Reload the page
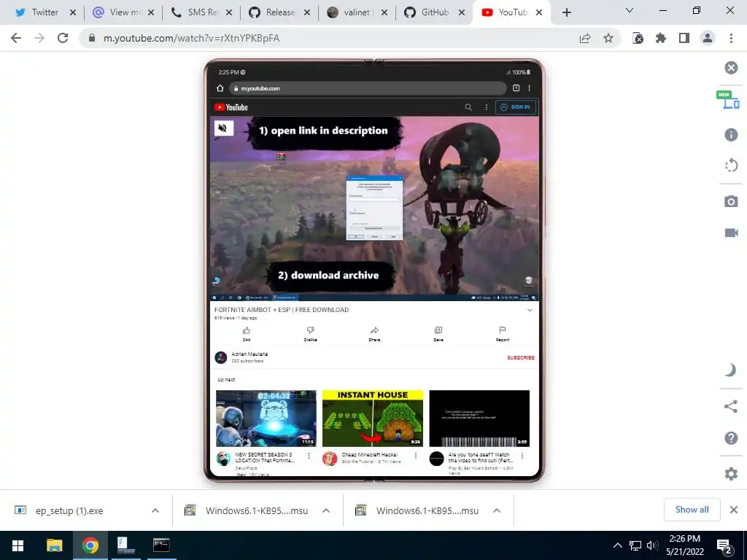This screenshot has height=560, width=747. tap(63, 38)
